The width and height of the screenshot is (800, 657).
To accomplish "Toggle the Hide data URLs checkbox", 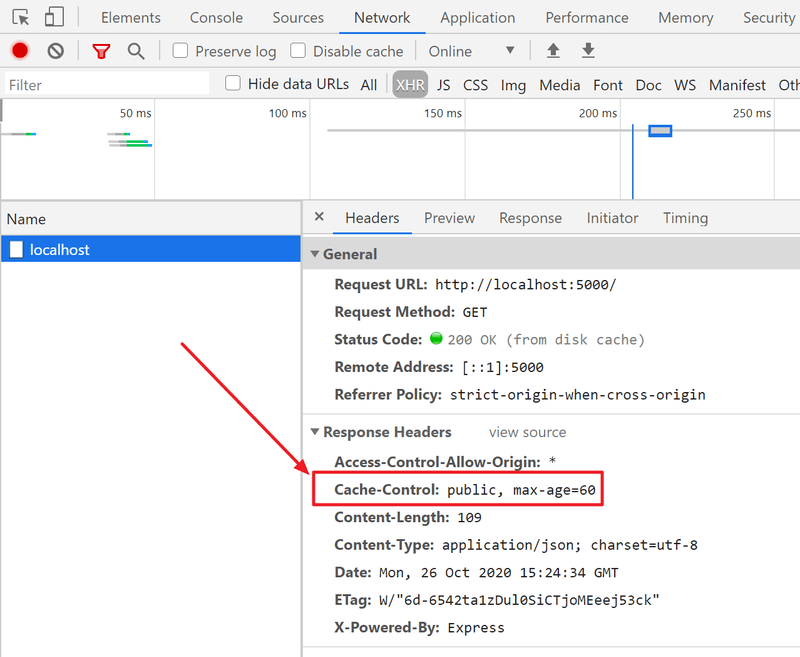I will pos(232,84).
